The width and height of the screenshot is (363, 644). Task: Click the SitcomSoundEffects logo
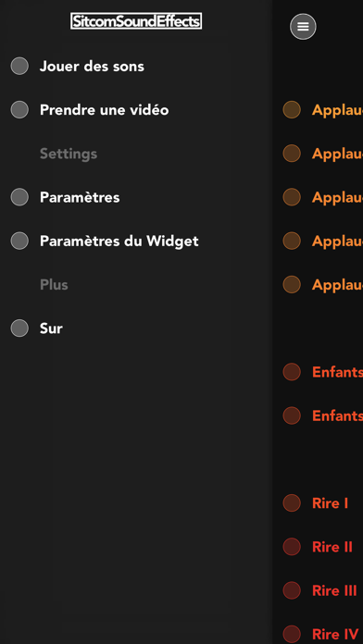click(x=136, y=21)
